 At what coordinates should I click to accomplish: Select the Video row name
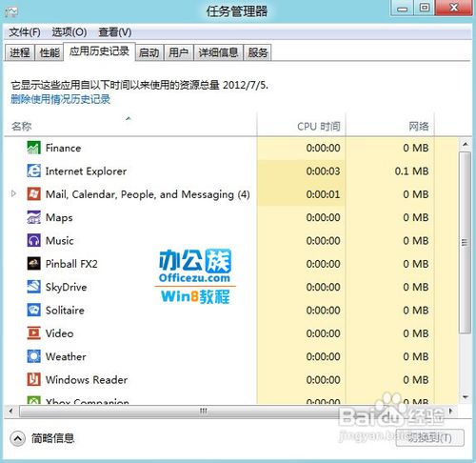click(x=59, y=333)
